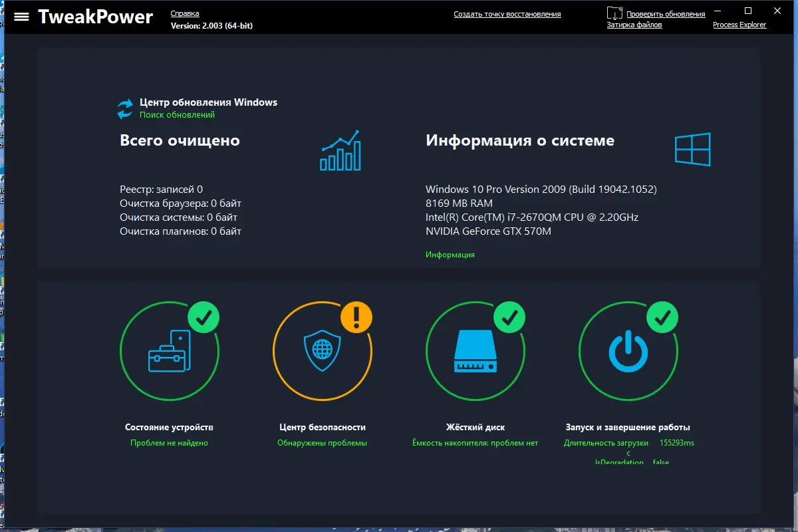Click Windows 10 Pro Version 2009 line
798x532 pixels.
coord(541,190)
